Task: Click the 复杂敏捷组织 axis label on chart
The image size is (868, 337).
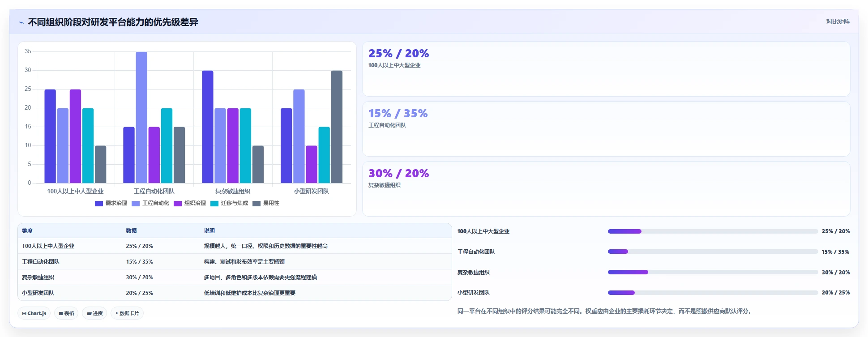Action: pyautogui.click(x=233, y=191)
